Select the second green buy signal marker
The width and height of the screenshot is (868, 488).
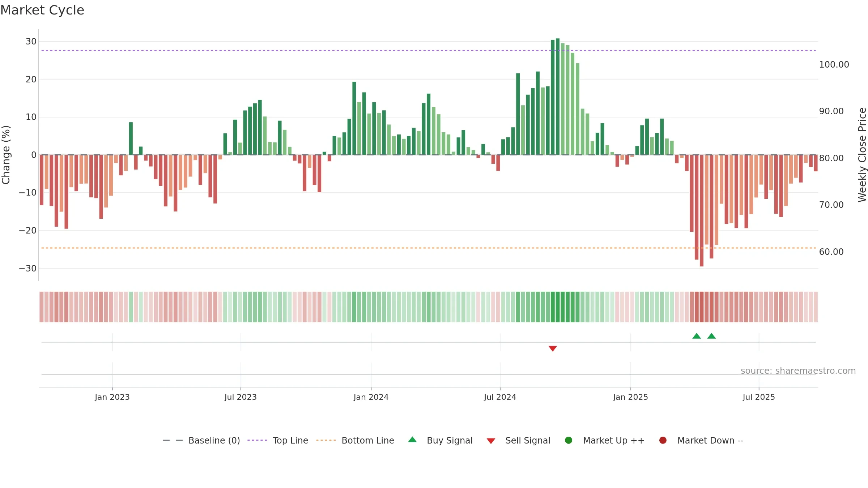coord(711,336)
